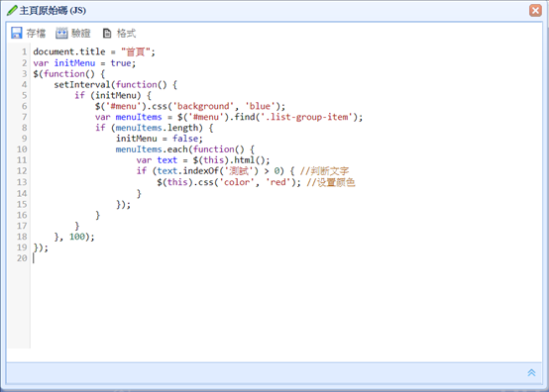Click the validate toolbar icon
This screenshot has height=392, width=549.
[x=61, y=33]
